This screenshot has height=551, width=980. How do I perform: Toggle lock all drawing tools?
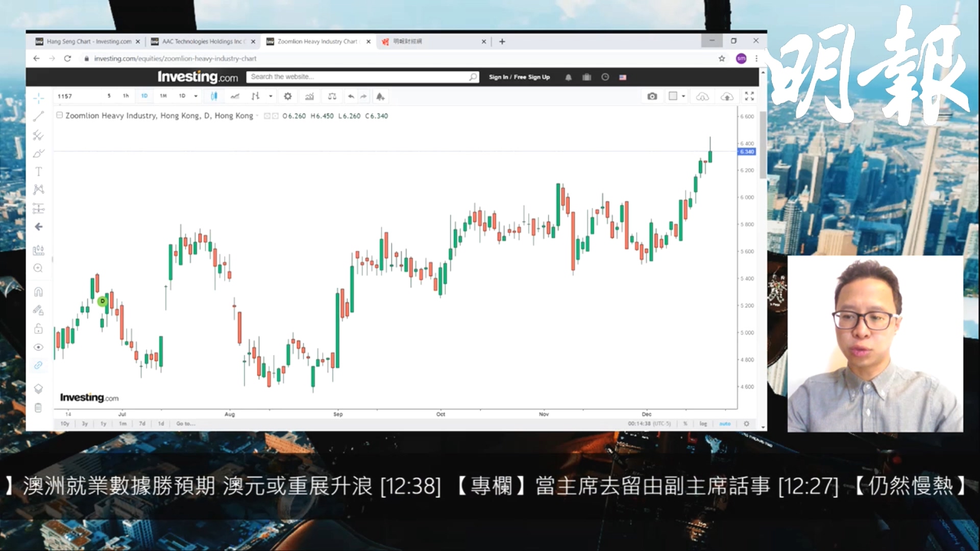[x=38, y=329]
